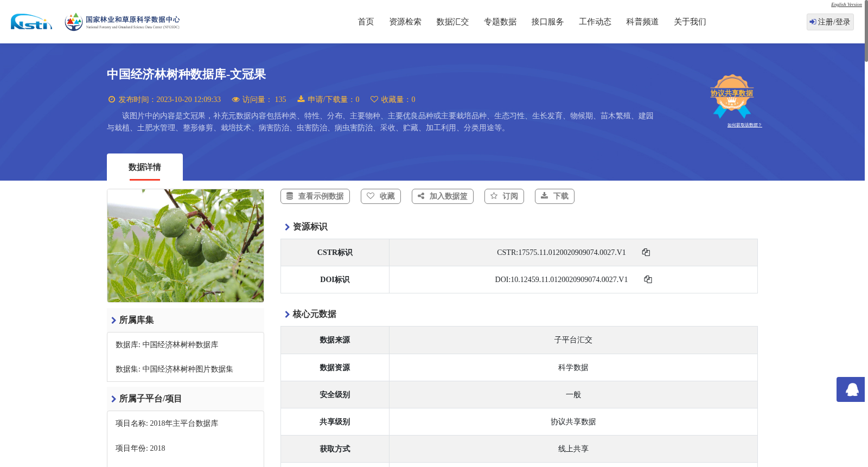Open the 如何获取该数据 link
This screenshot has width=868, height=467.
744,125
